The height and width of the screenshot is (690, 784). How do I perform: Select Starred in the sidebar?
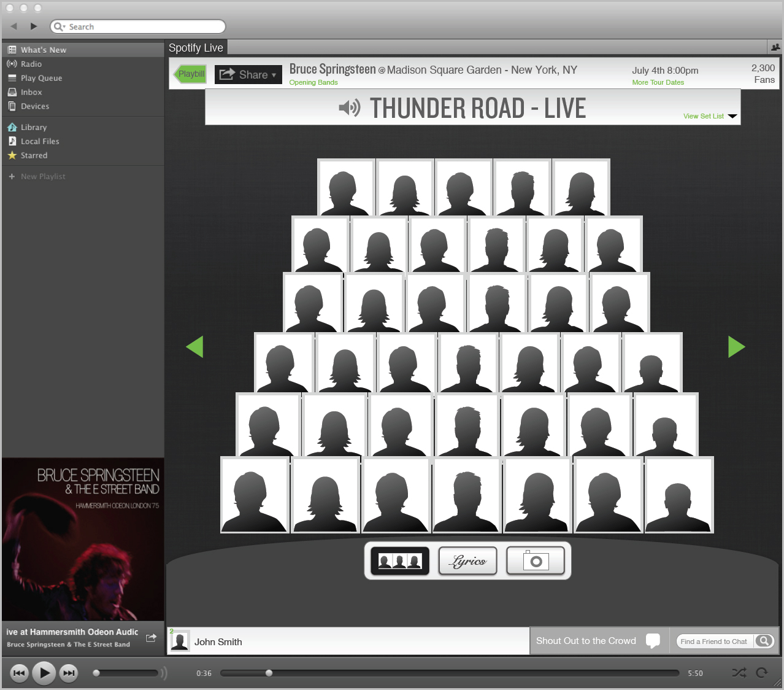(83, 155)
